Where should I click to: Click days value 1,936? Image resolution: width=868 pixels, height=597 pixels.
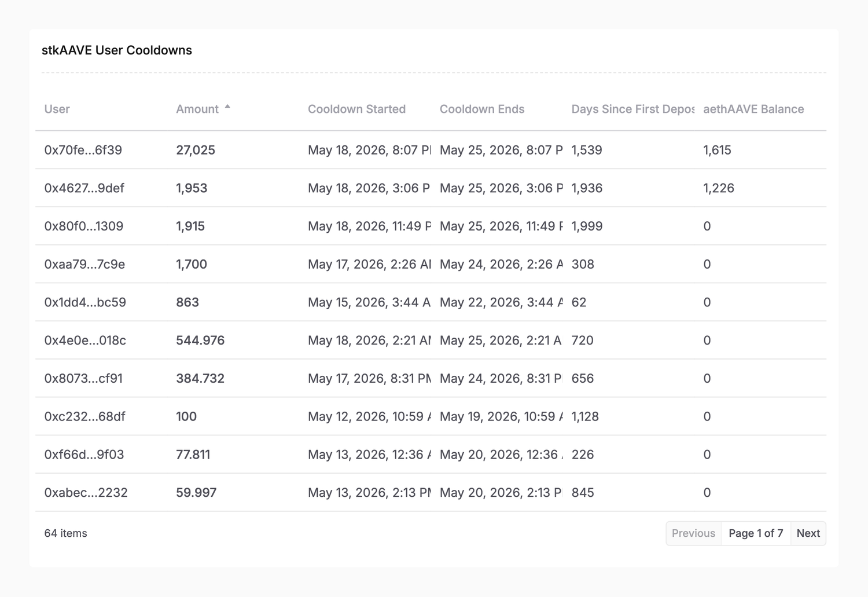coord(587,188)
